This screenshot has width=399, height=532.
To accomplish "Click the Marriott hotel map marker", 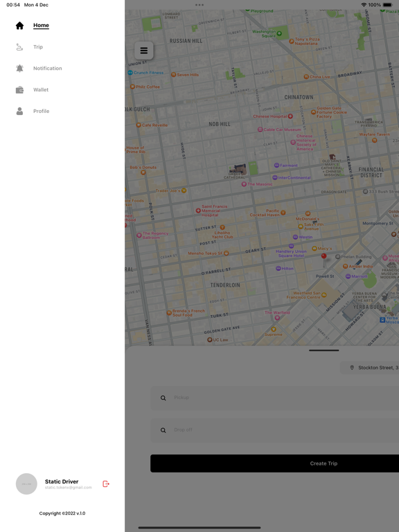I will coord(348,276).
